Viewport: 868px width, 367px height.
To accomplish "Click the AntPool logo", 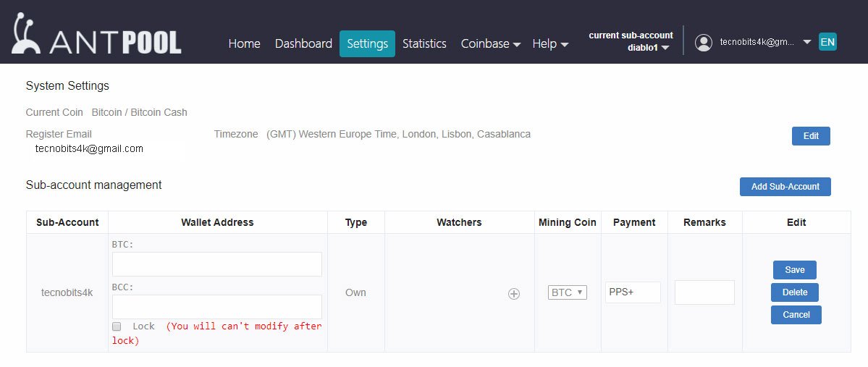I will point(96,34).
